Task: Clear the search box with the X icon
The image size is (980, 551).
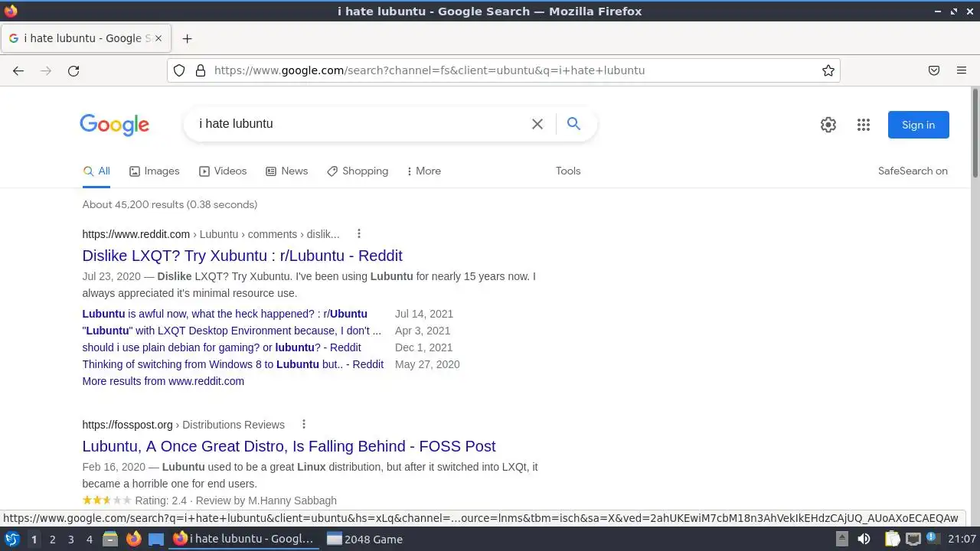Action: coord(537,124)
